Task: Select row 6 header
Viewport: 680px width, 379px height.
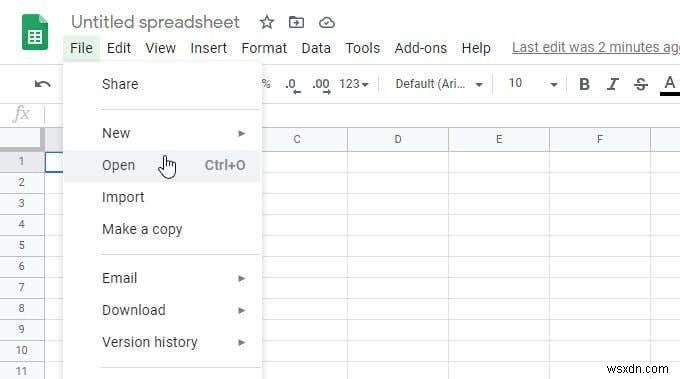Action: tap(22, 266)
